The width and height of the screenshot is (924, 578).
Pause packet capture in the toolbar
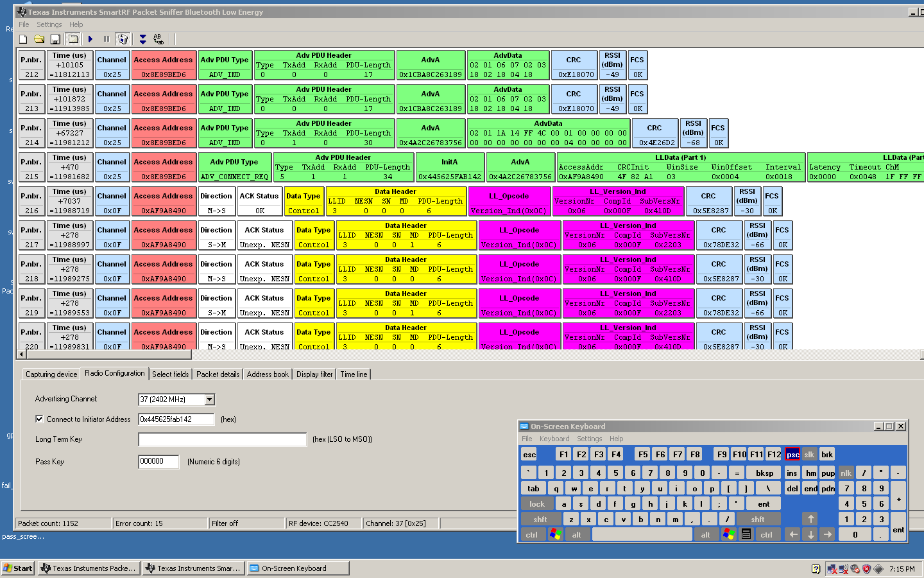pos(107,39)
